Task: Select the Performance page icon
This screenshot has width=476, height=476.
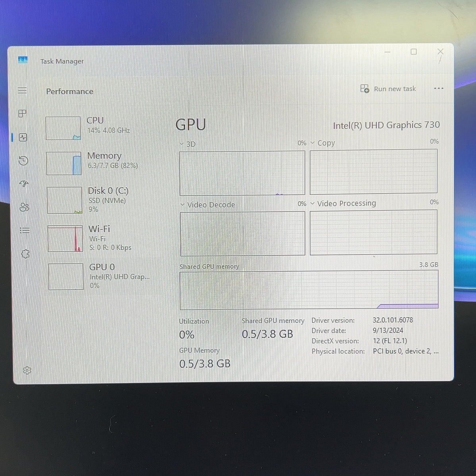Action: pos(23,137)
